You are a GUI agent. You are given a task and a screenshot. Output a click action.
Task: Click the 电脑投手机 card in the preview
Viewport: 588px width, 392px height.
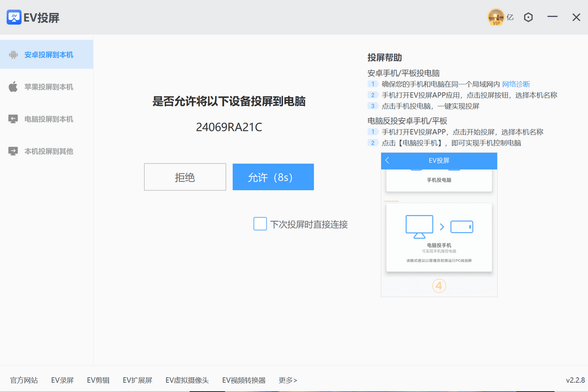click(439, 237)
